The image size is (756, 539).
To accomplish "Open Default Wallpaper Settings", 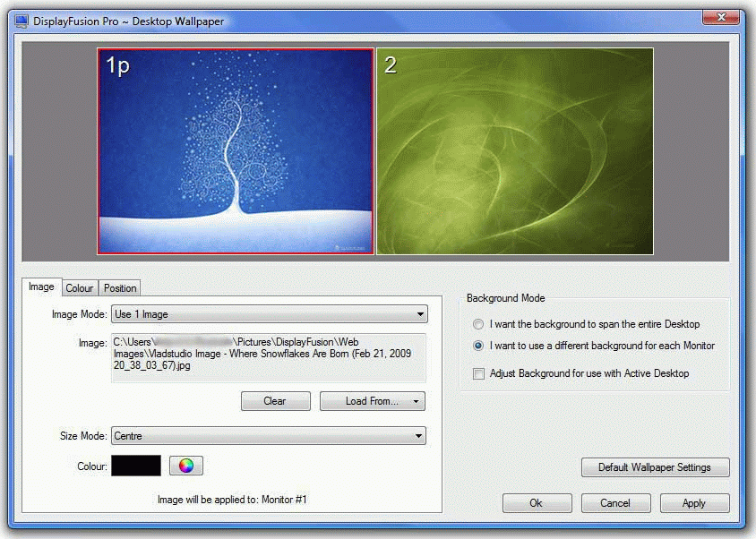I will (656, 467).
